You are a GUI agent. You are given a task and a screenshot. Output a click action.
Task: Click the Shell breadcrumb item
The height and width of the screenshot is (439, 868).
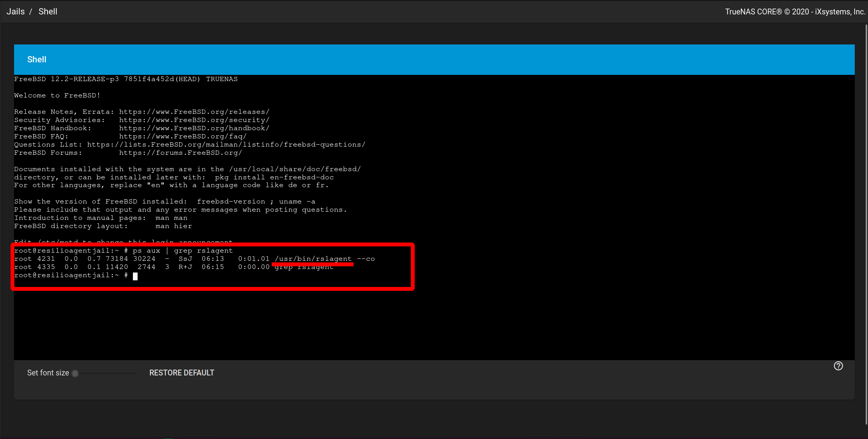click(48, 12)
